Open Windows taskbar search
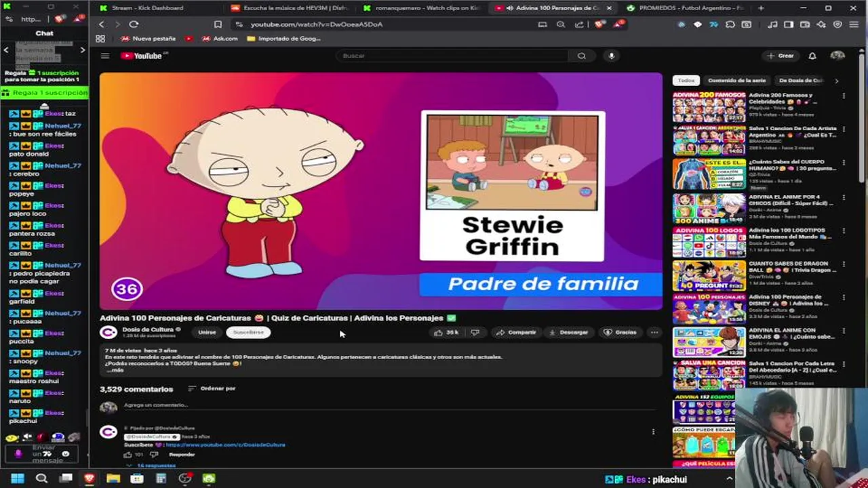Screen dimensions: 868x488 coord(41,479)
